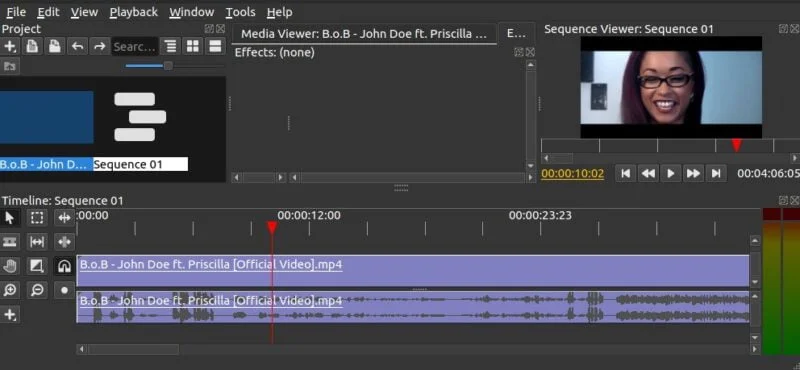The image size is (800, 370).
Task: Click the Redo arrow in Project toolbar
Action: pyautogui.click(x=99, y=46)
